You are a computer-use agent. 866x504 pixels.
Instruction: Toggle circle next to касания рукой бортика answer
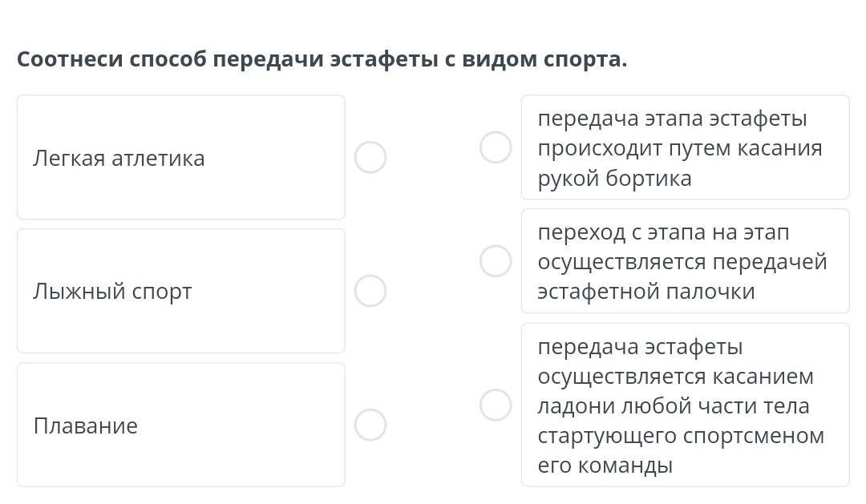(x=496, y=147)
